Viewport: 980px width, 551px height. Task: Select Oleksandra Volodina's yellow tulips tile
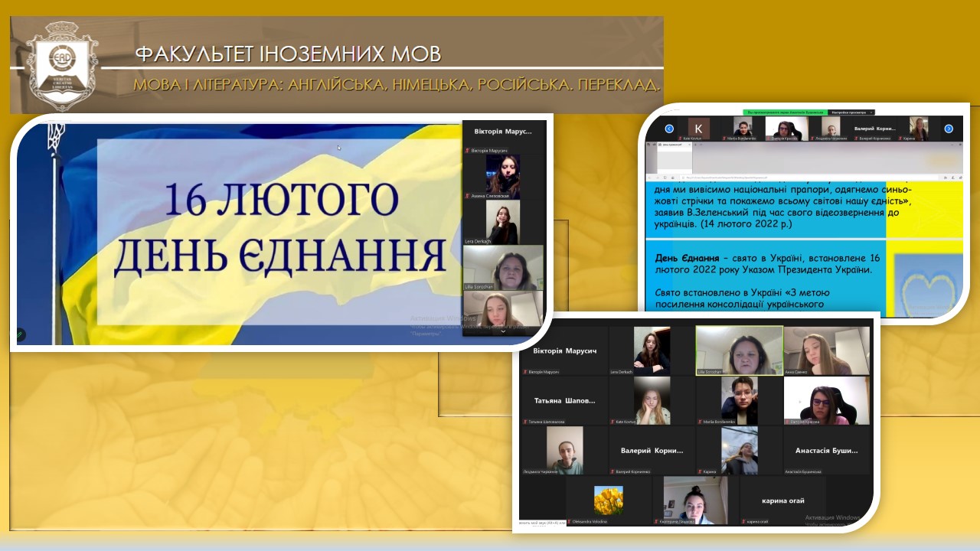coord(609,500)
